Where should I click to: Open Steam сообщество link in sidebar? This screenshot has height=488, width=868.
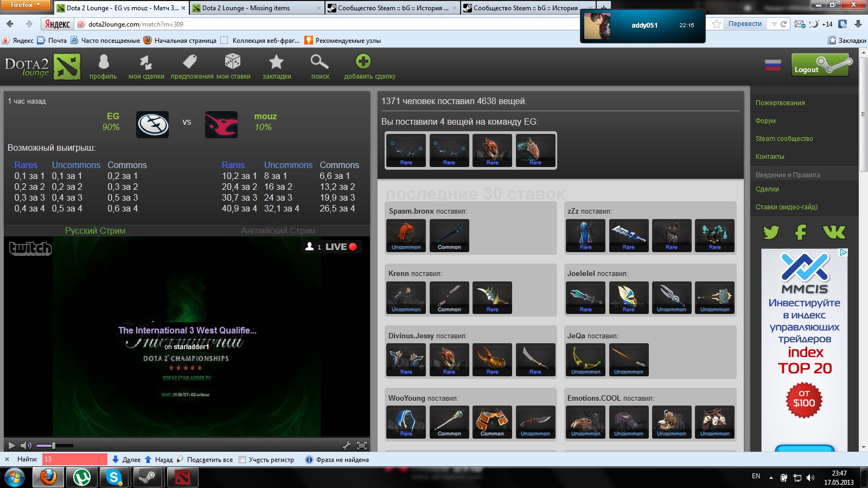coord(784,139)
